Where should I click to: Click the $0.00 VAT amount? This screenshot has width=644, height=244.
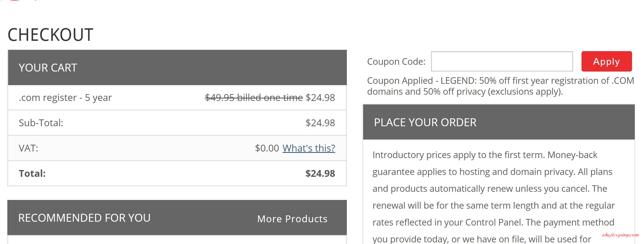(x=267, y=148)
